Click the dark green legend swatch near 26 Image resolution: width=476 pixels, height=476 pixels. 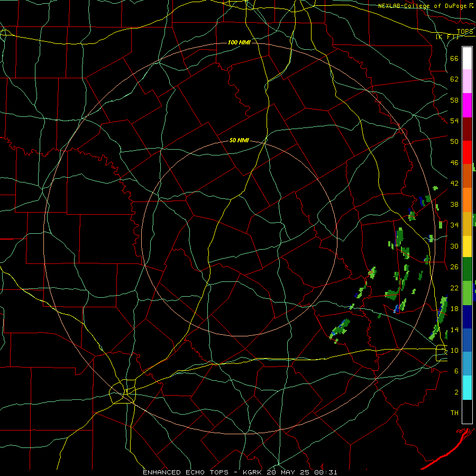(x=467, y=269)
